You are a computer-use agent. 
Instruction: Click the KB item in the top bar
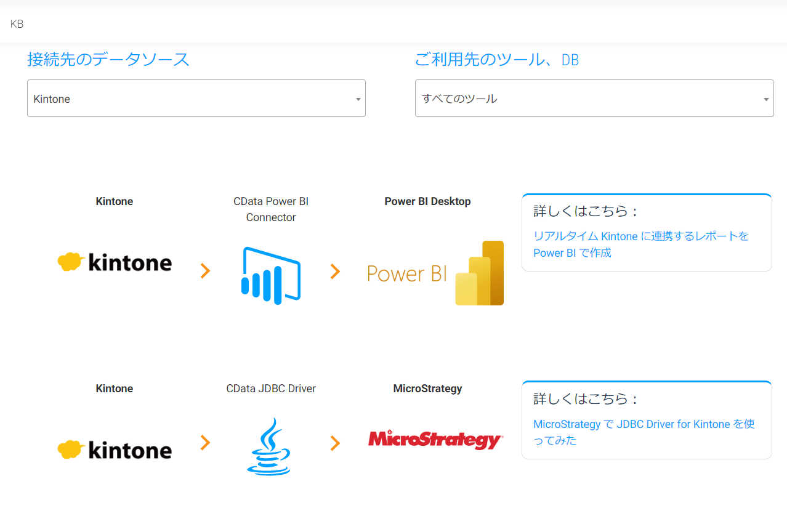click(x=17, y=24)
